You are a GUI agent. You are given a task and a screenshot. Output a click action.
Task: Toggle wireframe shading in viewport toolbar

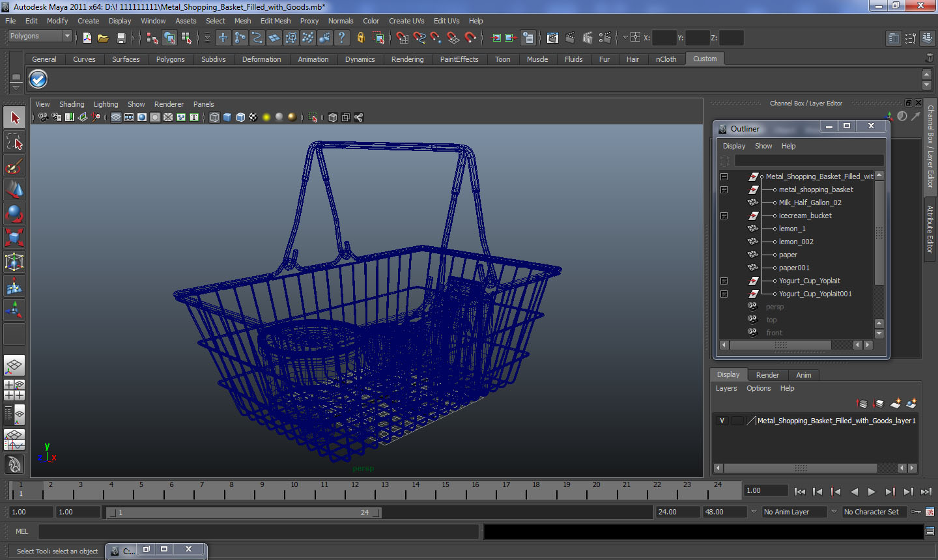(214, 117)
